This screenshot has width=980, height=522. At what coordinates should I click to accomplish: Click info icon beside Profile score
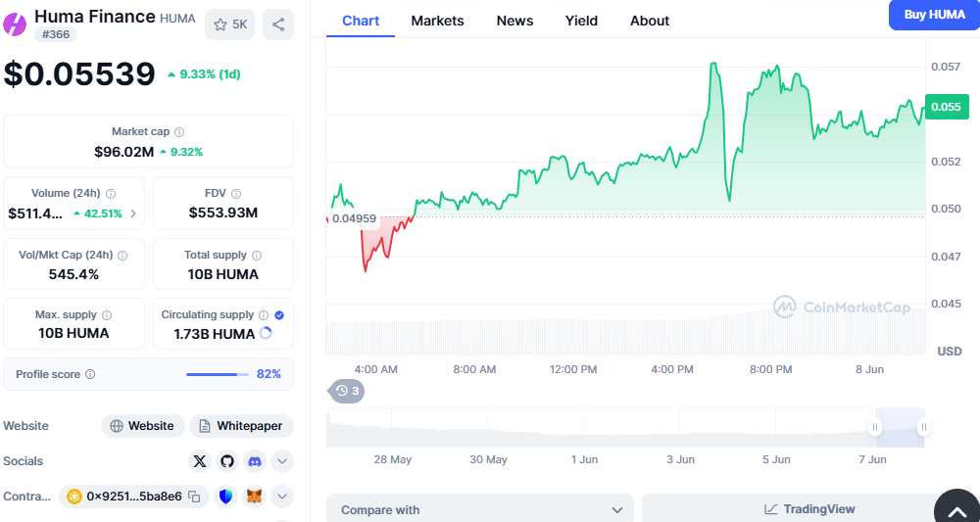point(90,374)
